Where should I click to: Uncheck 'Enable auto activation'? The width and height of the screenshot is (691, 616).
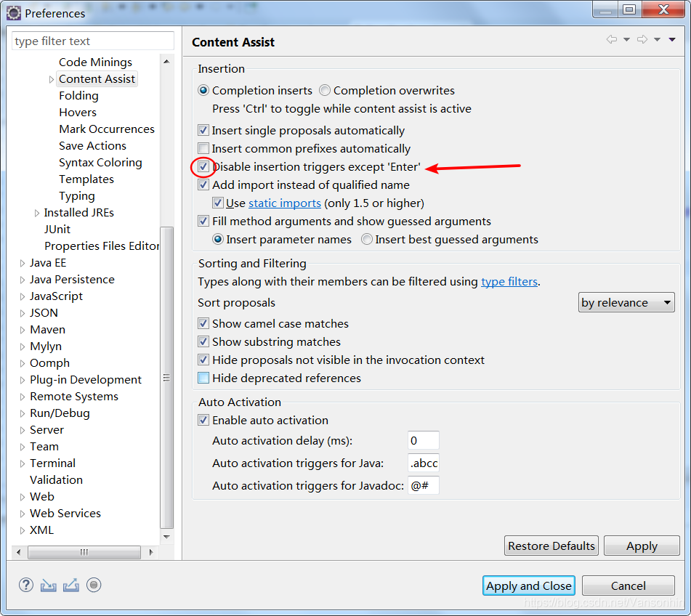pyautogui.click(x=203, y=420)
